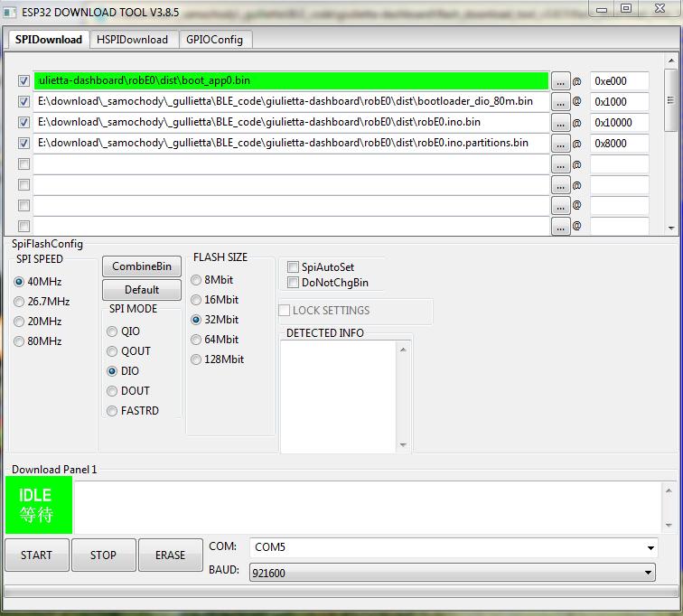This screenshot has width=683, height=616.
Task: Uncheck the bootloader_dio_80m.bin row checkbox
Action: pos(23,101)
